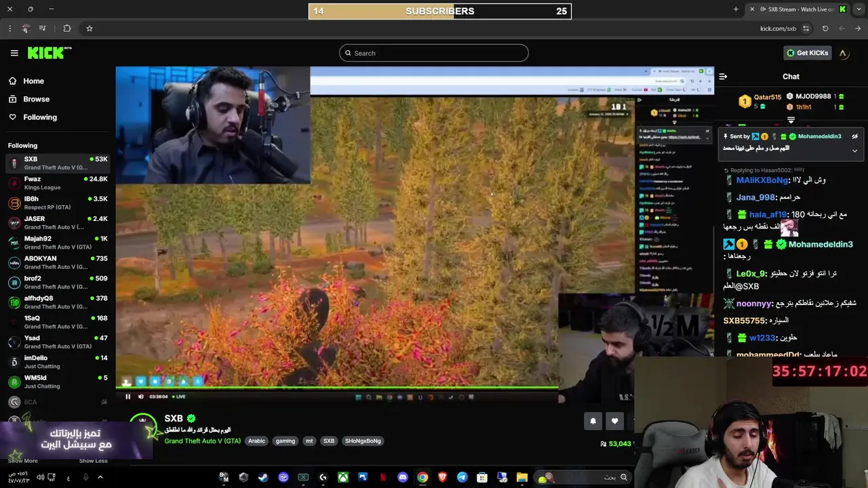Screen dimensions: 868x488
Task: Open the new tab plus button
Action: (x=736, y=9)
